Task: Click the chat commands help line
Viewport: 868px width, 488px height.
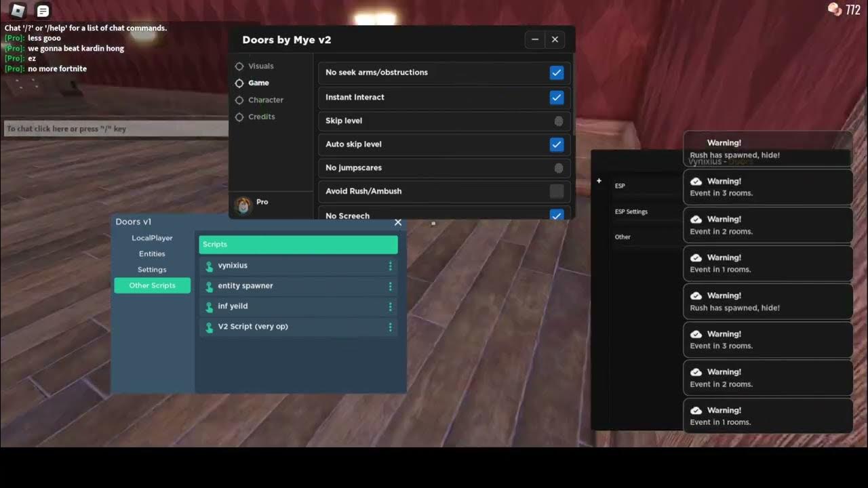Action: pyautogui.click(x=85, y=28)
